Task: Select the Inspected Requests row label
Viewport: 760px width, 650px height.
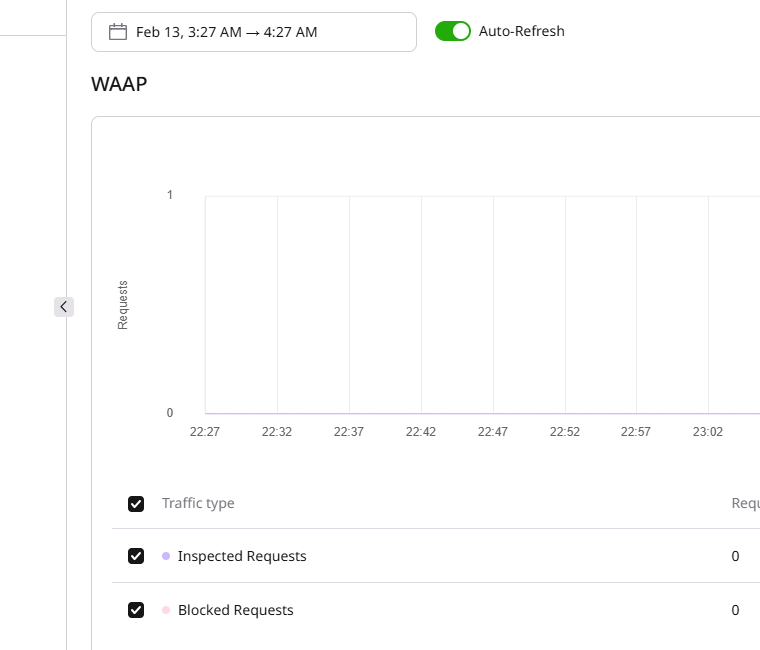Action: click(242, 556)
